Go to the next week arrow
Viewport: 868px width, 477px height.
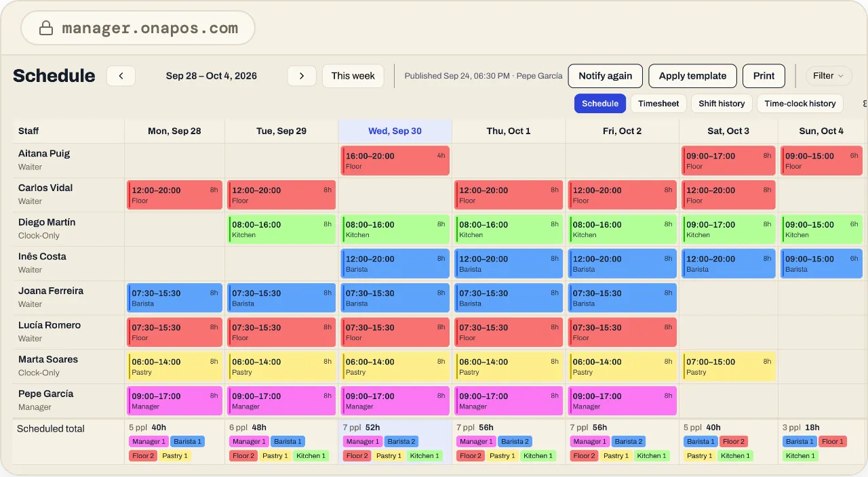click(x=302, y=76)
